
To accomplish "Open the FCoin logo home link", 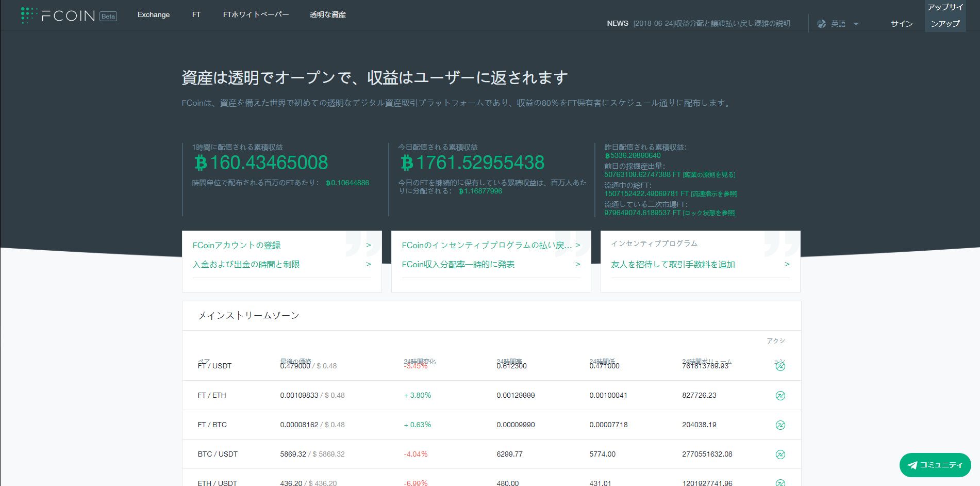I will coord(58,15).
